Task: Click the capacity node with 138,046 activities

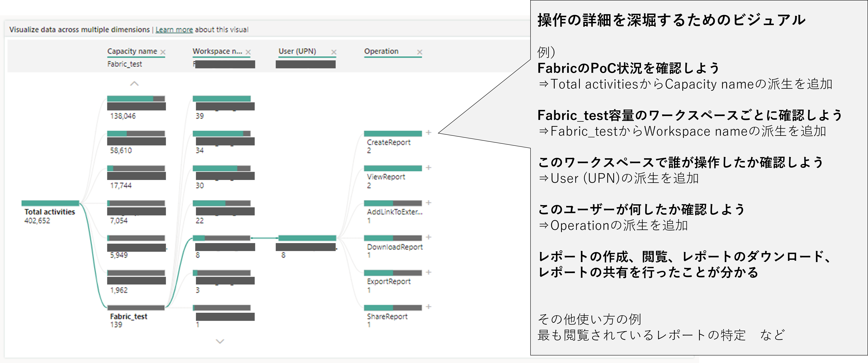Action: click(136, 99)
